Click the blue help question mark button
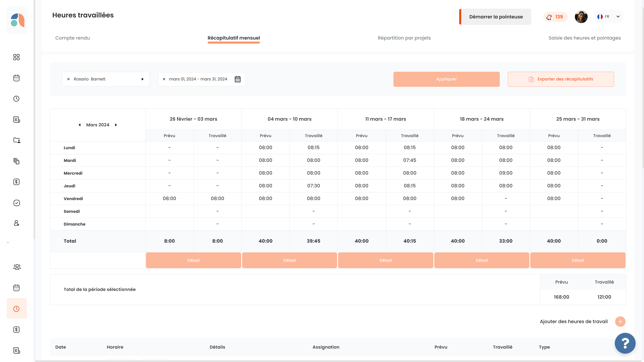Viewport: 644px width, 362px height. pos(625,343)
